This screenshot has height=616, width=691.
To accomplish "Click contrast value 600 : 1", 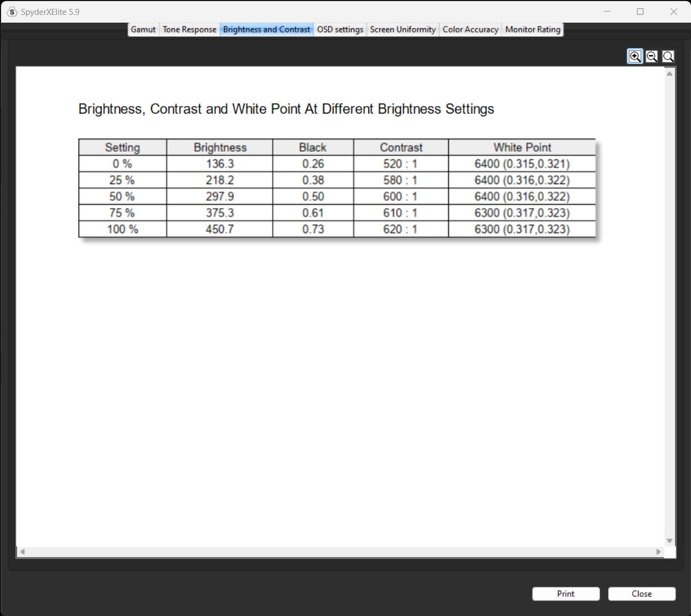I will [x=401, y=197].
